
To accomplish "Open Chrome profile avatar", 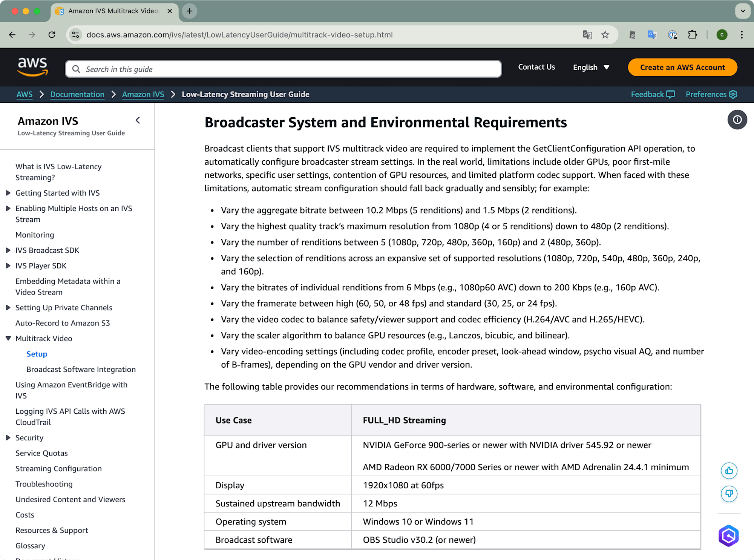I will [722, 35].
